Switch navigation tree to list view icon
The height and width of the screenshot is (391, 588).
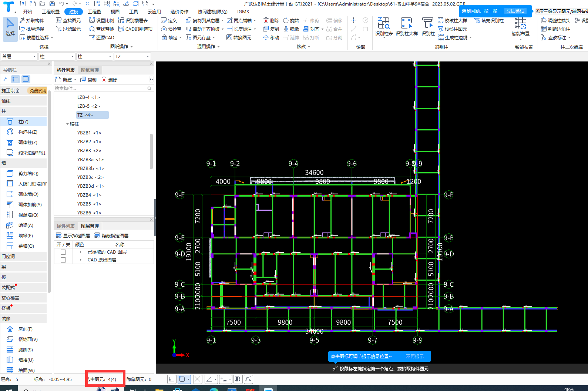pyautogui.click(x=15, y=79)
